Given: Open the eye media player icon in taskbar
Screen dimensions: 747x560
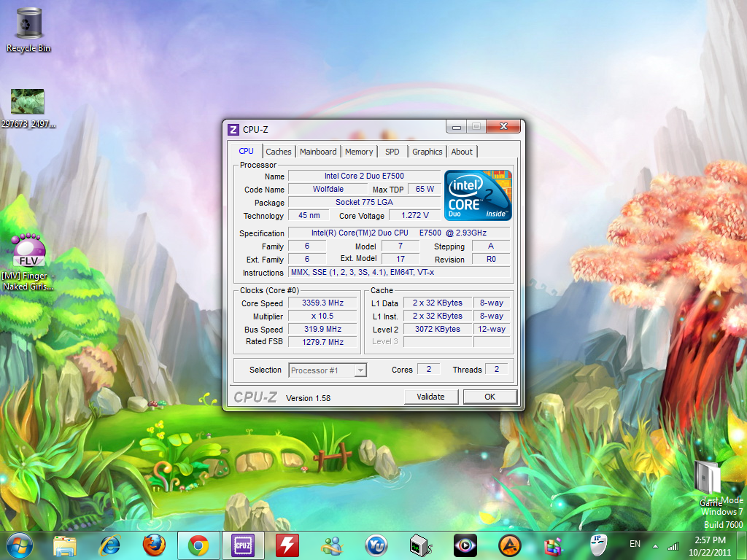Looking at the screenshot, I should pyautogui.click(x=465, y=545).
